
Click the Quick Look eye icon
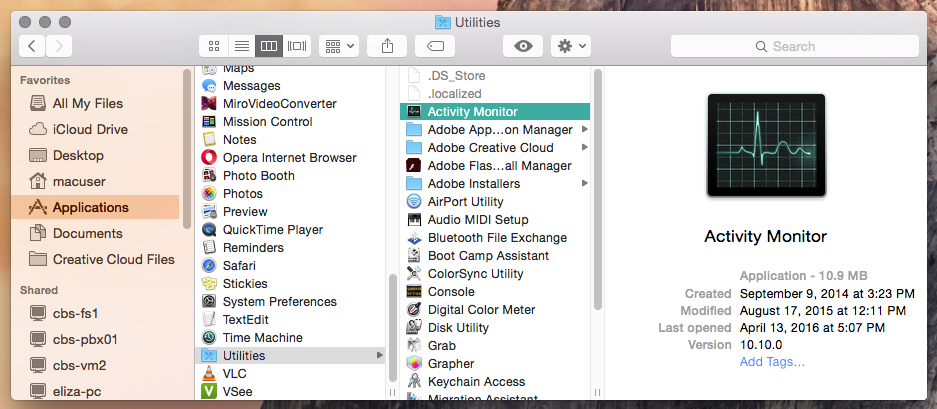pyautogui.click(x=523, y=46)
